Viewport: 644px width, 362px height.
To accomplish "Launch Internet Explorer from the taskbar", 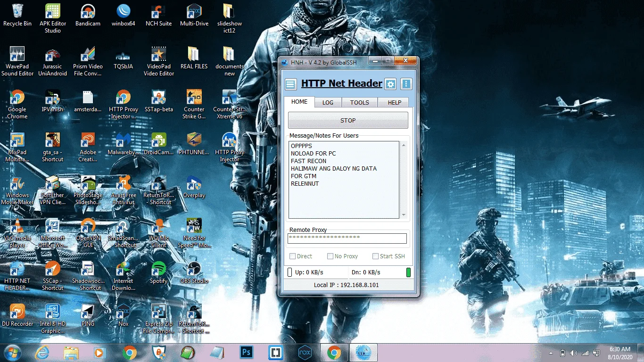I will click(42, 353).
